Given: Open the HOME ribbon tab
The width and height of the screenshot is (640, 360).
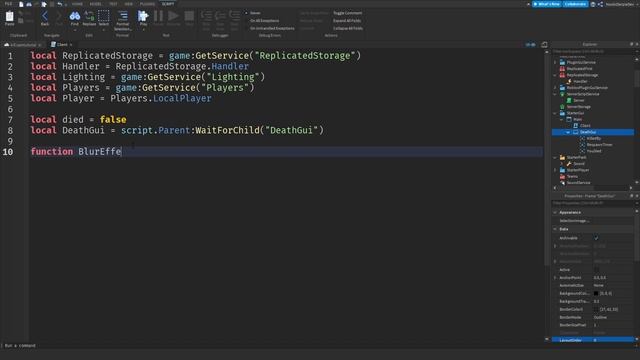Looking at the screenshot, I should tap(77, 4).
